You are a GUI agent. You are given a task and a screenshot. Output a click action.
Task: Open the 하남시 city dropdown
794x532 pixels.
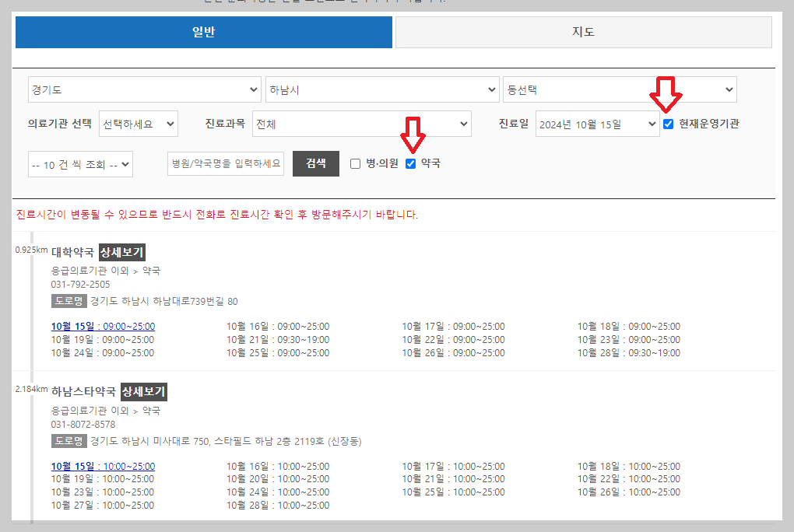[382, 89]
